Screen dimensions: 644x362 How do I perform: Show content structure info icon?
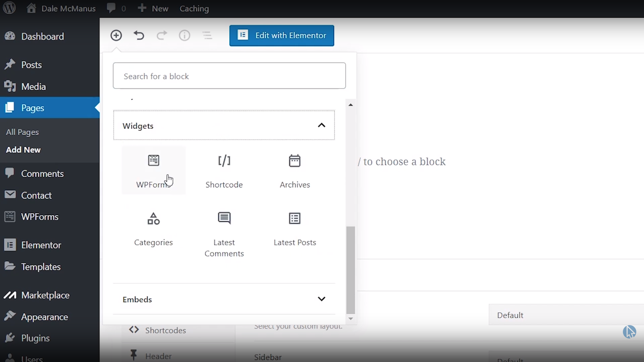pos(184,35)
